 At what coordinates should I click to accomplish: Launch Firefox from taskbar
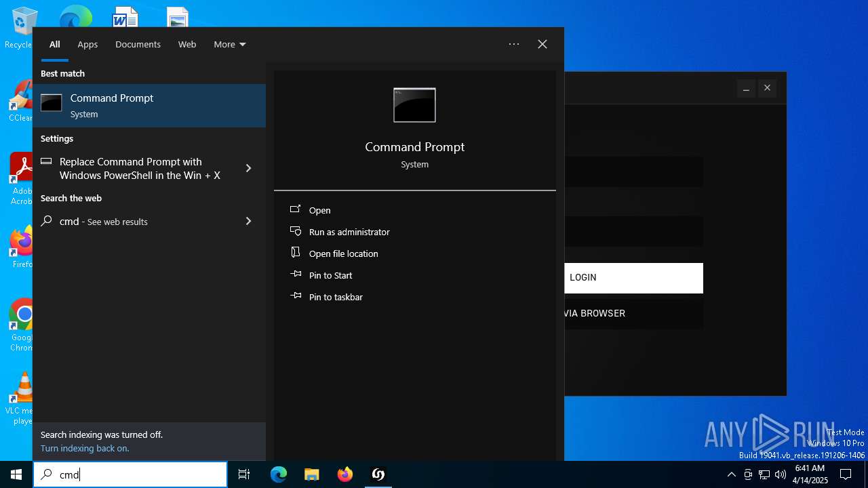coord(345,474)
